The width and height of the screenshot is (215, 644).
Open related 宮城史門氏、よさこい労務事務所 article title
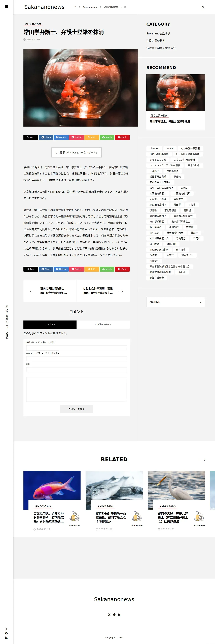point(49,517)
